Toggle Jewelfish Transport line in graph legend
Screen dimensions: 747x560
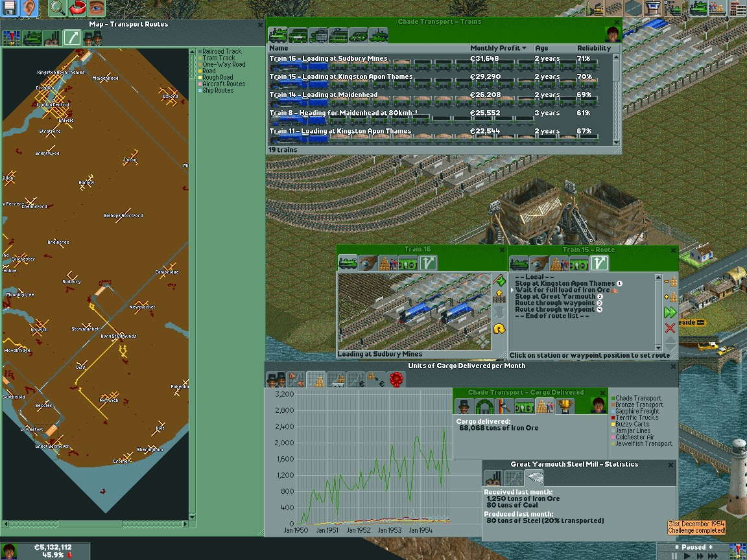click(641, 443)
